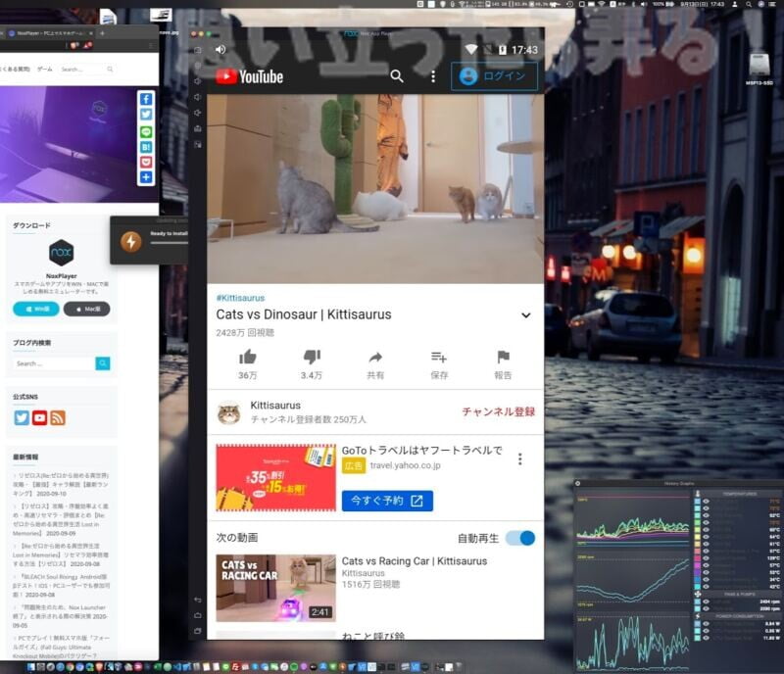Click the Kittisaurus channel avatar
The image size is (784, 674).
(229, 413)
